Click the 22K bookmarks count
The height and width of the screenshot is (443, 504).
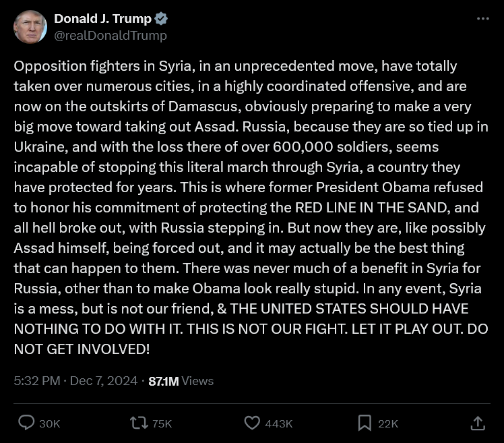pos(388,423)
